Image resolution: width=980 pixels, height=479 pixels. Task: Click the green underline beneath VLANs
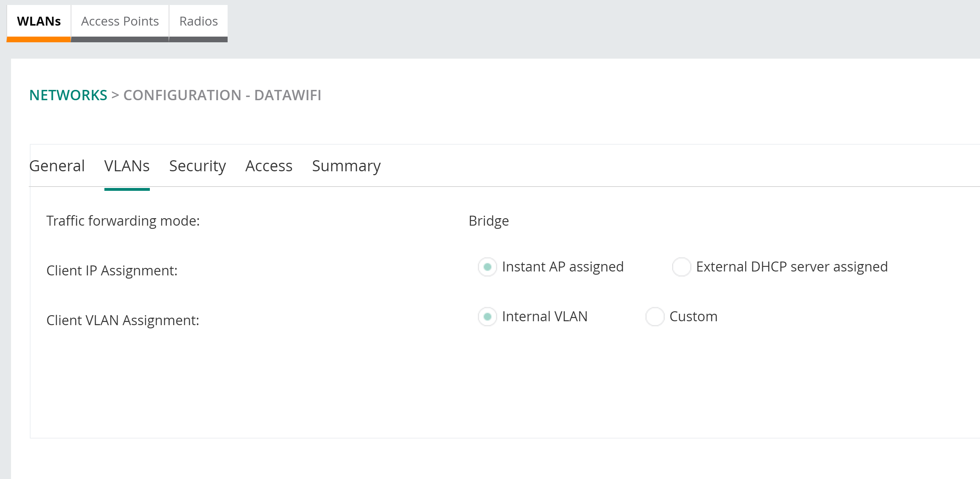[127, 189]
